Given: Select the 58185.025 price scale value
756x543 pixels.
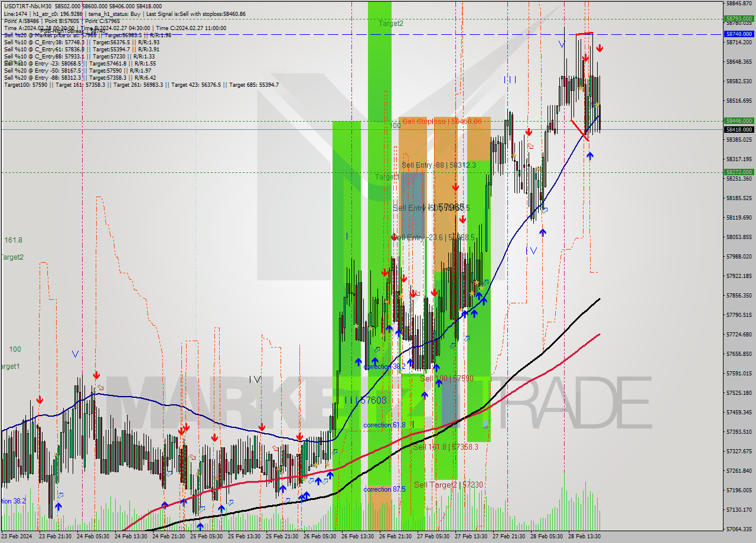Looking at the screenshot, I should (x=739, y=198).
